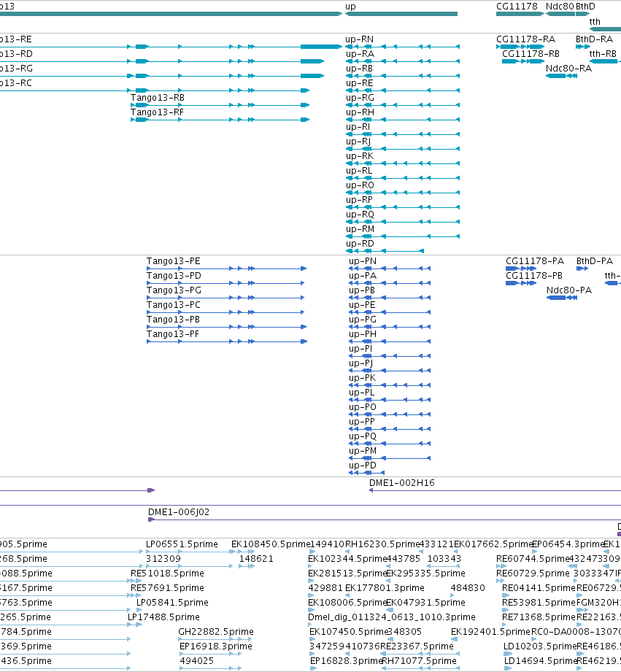This screenshot has height=672, width=621.
Task: Select transcript label up-RA
Action: tap(360, 54)
